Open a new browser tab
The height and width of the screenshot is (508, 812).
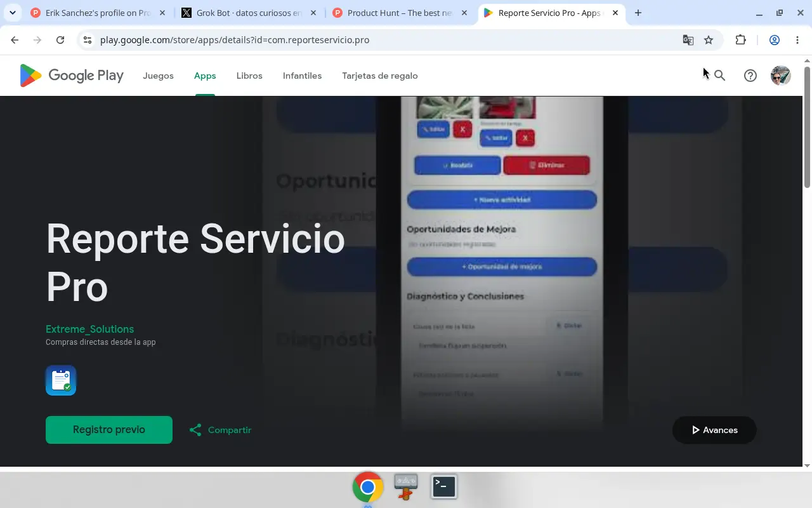[x=638, y=13]
